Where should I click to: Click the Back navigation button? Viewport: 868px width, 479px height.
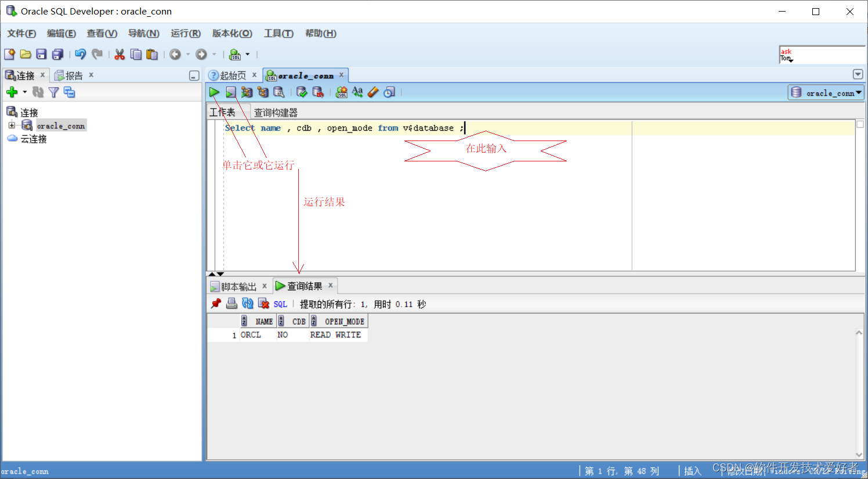[x=175, y=54]
